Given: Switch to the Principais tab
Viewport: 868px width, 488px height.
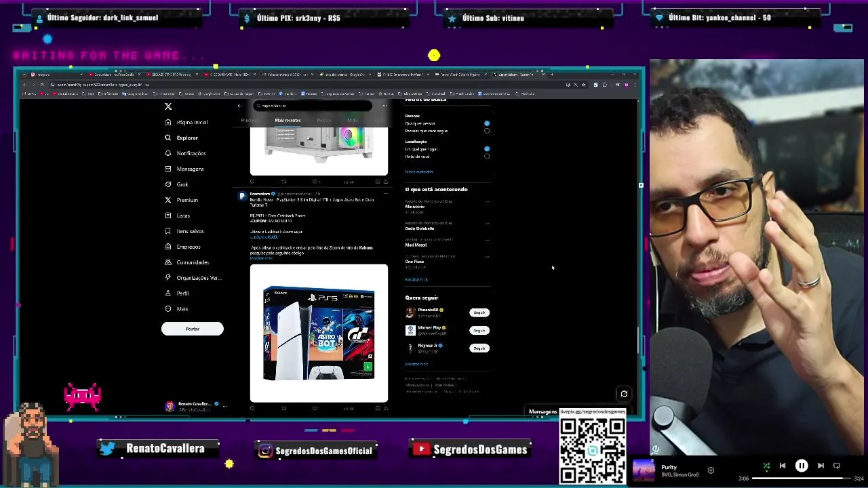Looking at the screenshot, I should point(250,120).
